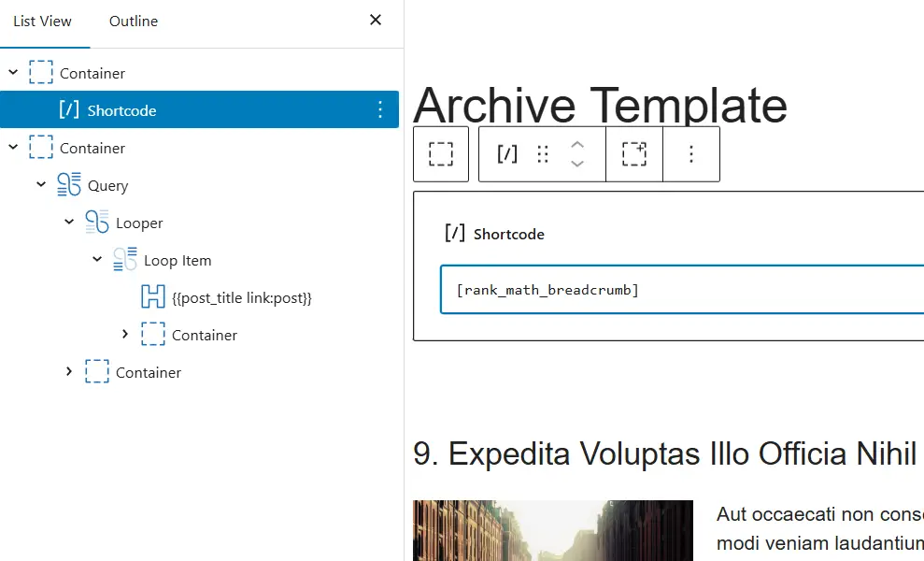
Task: Move Shortcode block down with arrow
Action: click(577, 164)
